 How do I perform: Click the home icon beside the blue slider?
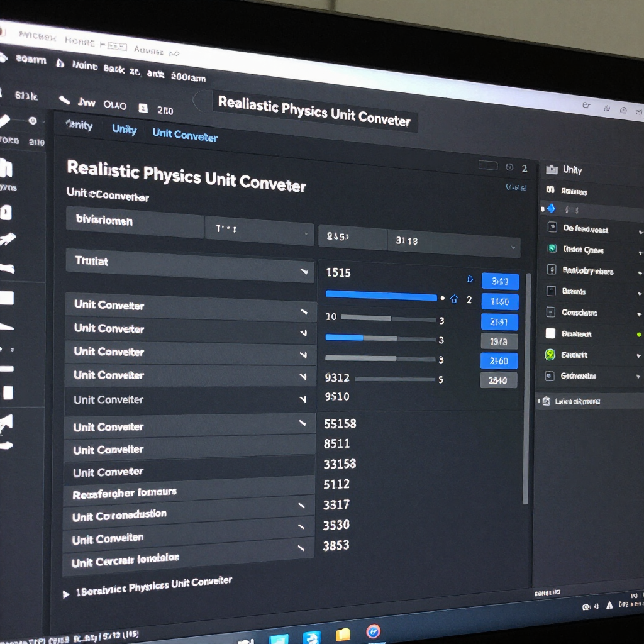tap(454, 299)
